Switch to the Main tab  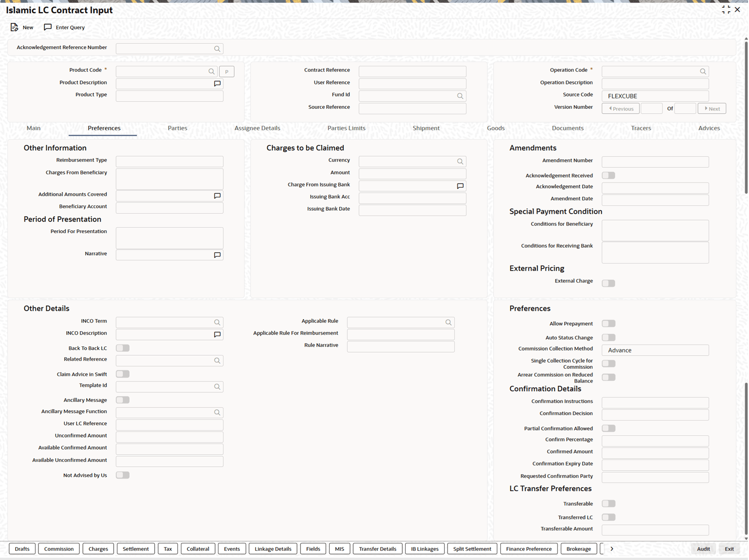34,128
